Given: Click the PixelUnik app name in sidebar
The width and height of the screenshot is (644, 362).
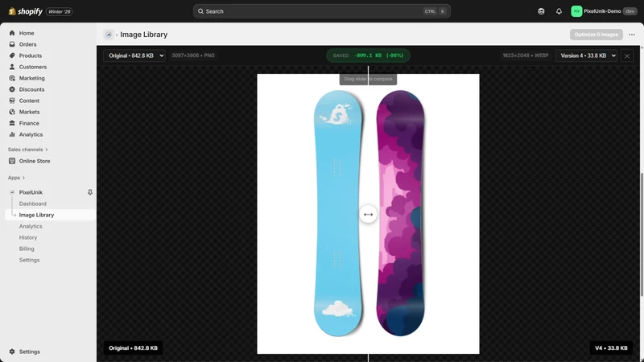Looking at the screenshot, I should coord(31,192).
